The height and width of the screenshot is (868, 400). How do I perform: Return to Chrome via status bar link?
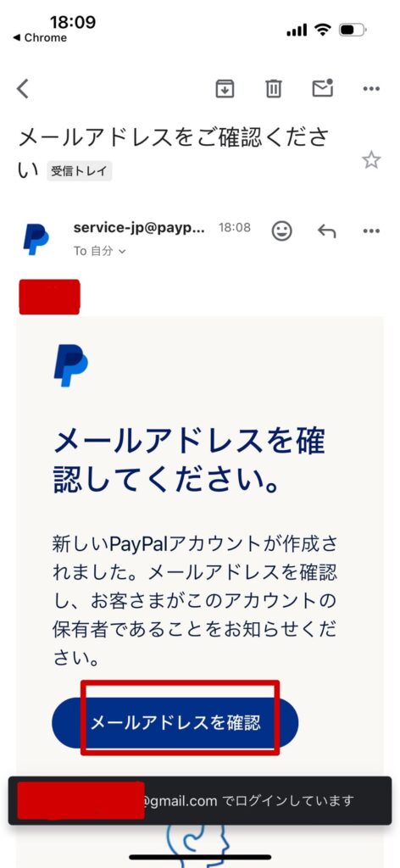[x=39, y=37]
